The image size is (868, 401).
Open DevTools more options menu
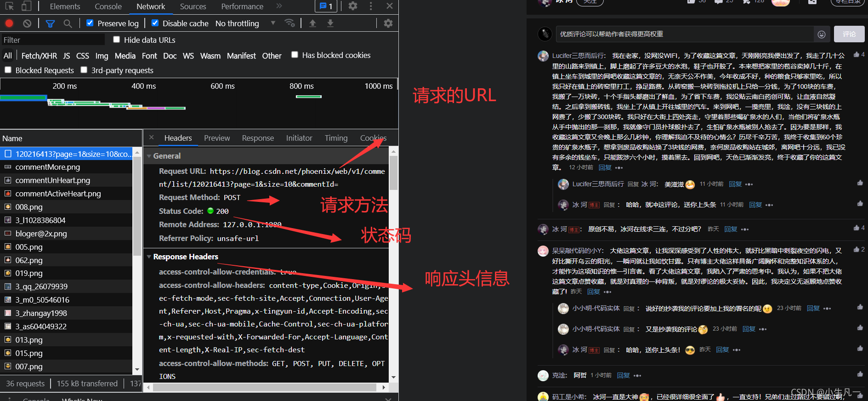tap(371, 6)
